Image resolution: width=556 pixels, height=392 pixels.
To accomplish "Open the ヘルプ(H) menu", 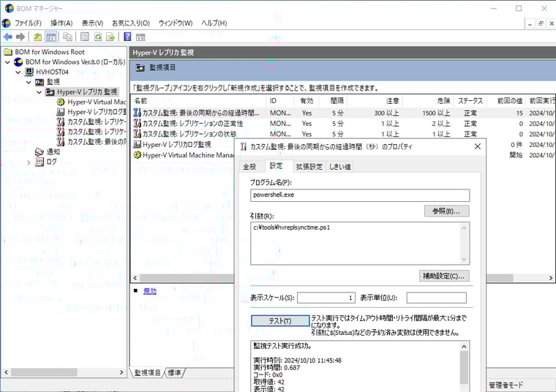I will click(214, 23).
